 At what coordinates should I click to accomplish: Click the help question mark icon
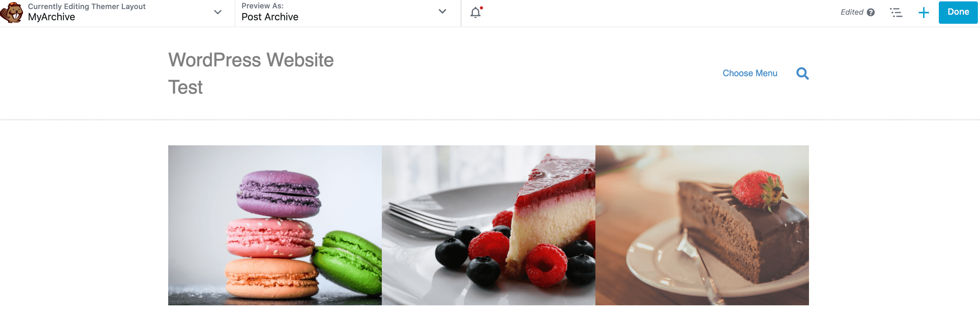click(x=870, y=13)
